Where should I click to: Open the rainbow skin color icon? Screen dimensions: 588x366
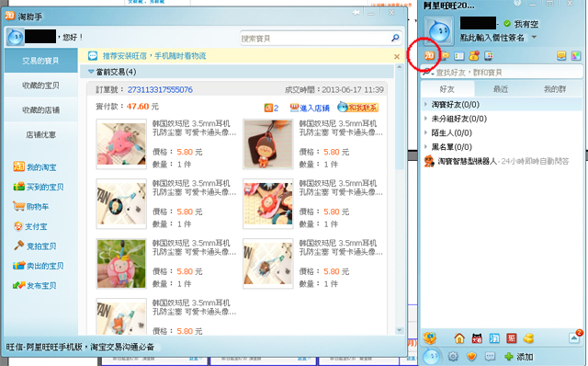[x=576, y=56]
